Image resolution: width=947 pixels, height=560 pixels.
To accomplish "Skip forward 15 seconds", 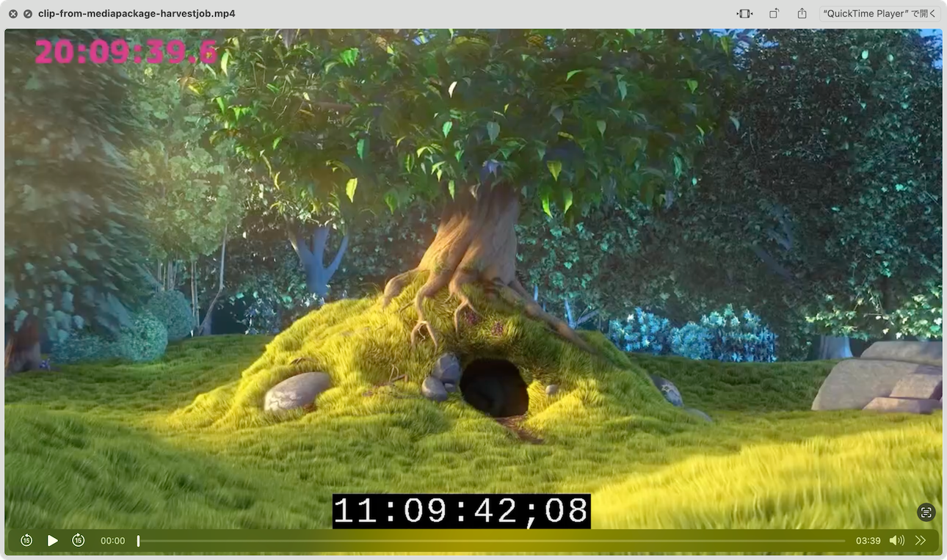I will click(79, 540).
